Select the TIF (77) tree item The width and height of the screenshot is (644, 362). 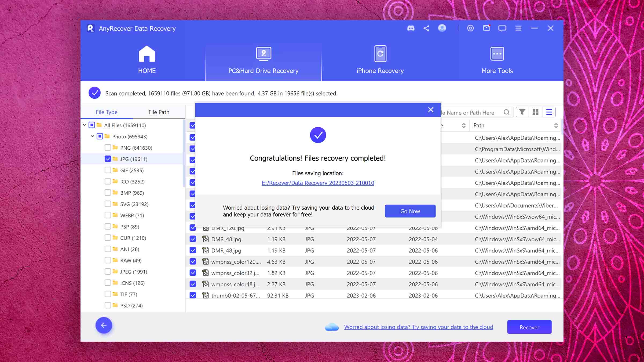(129, 294)
